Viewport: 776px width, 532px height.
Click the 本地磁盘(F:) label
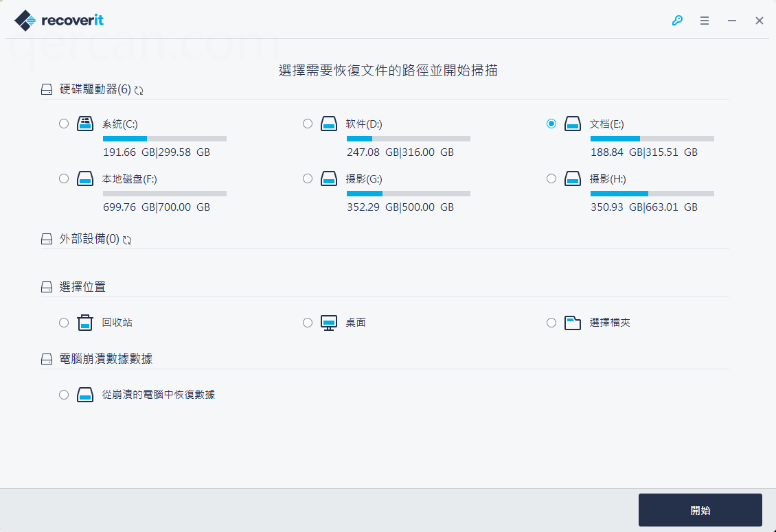[130, 179]
